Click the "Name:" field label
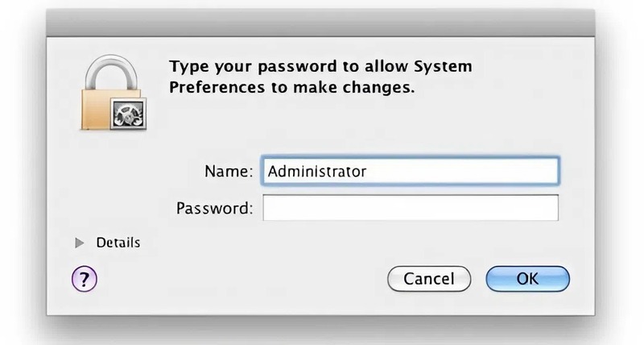 pyautogui.click(x=229, y=171)
